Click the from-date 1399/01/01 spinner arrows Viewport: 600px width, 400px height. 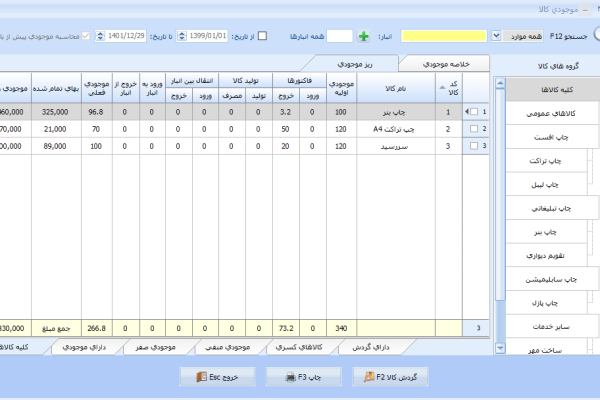click(182, 36)
